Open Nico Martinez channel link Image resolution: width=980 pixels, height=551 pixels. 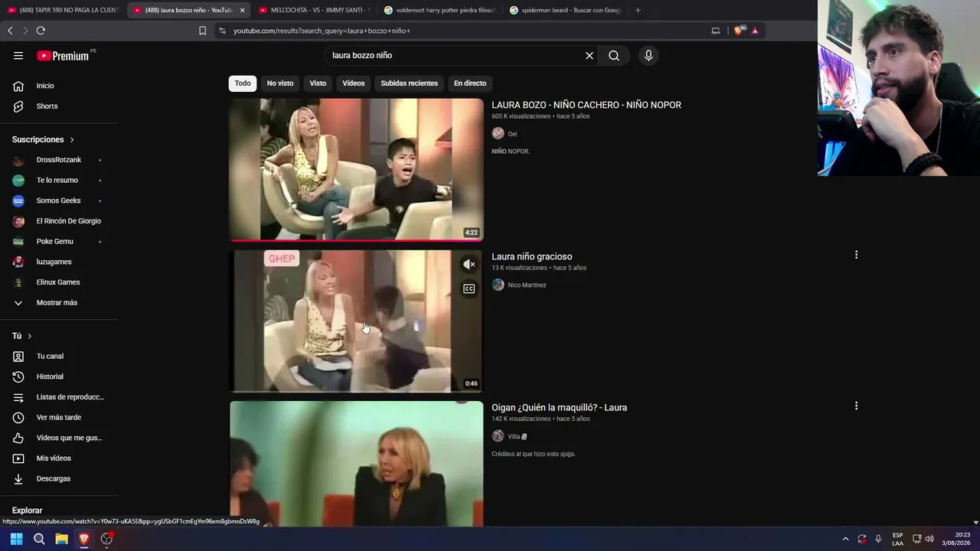(527, 285)
